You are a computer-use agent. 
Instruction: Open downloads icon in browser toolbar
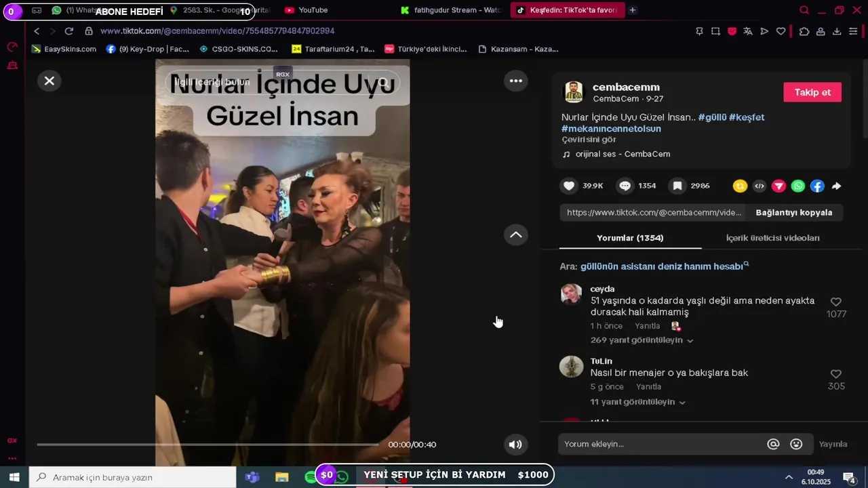tap(837, 31)
